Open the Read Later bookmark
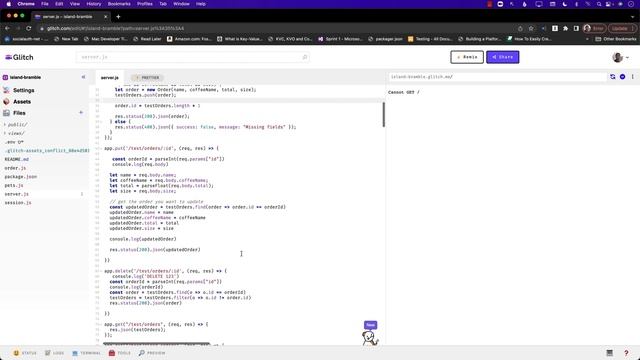 point(147,39)
